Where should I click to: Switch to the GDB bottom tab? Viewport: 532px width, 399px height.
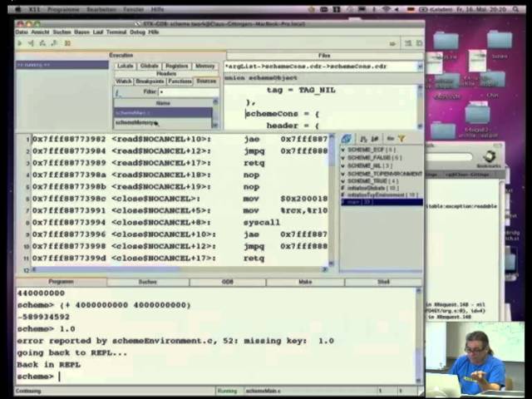(227, 282)
